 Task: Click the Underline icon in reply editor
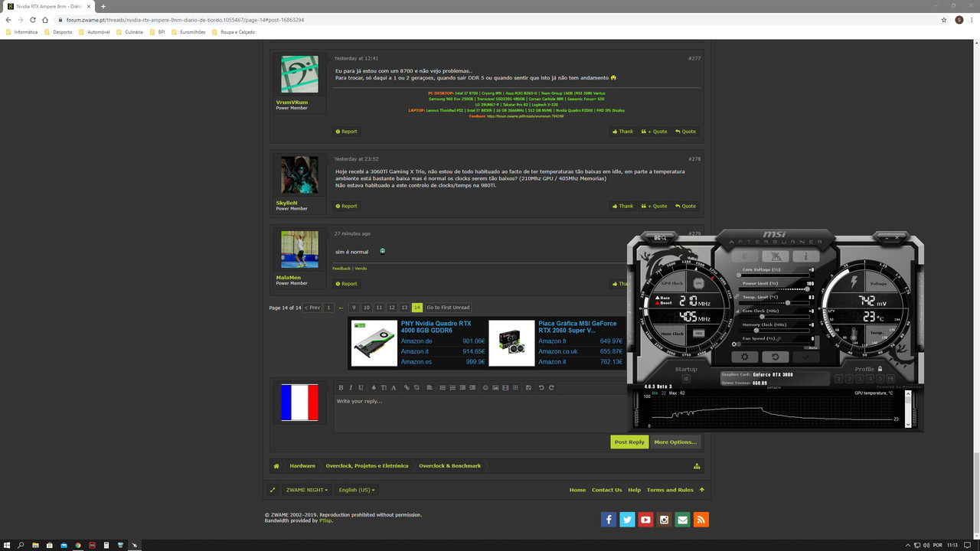pyautogui.click(x=361, y=387)
